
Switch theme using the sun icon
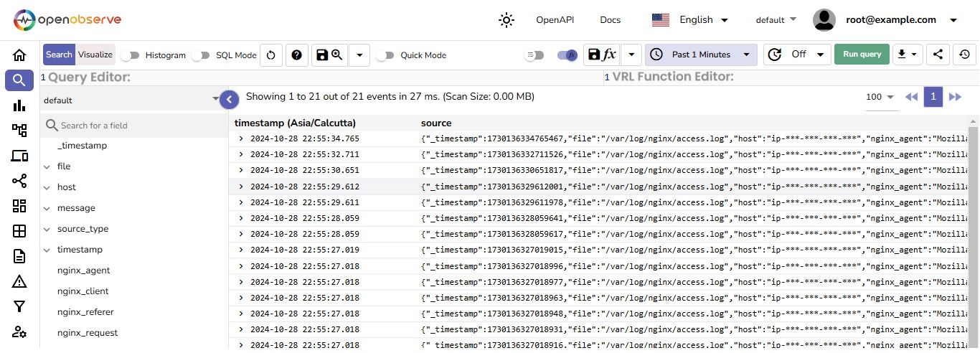pyautogui.click(x=507, y=20)
